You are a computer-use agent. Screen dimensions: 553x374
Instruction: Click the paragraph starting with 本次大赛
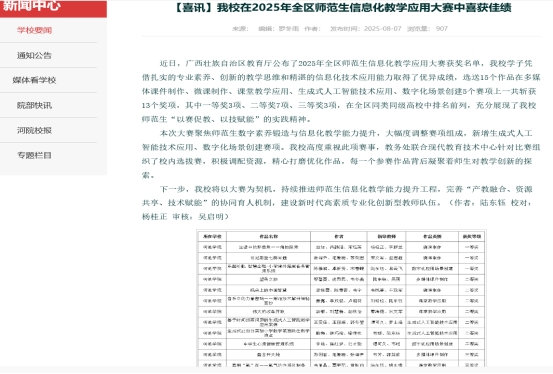tap(341, 154)
